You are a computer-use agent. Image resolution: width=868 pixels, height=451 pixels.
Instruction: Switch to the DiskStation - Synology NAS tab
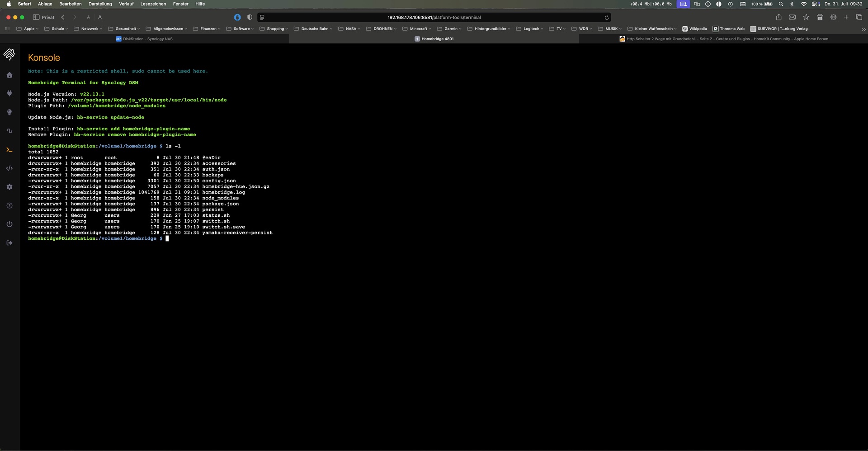[x=145, y=39]
